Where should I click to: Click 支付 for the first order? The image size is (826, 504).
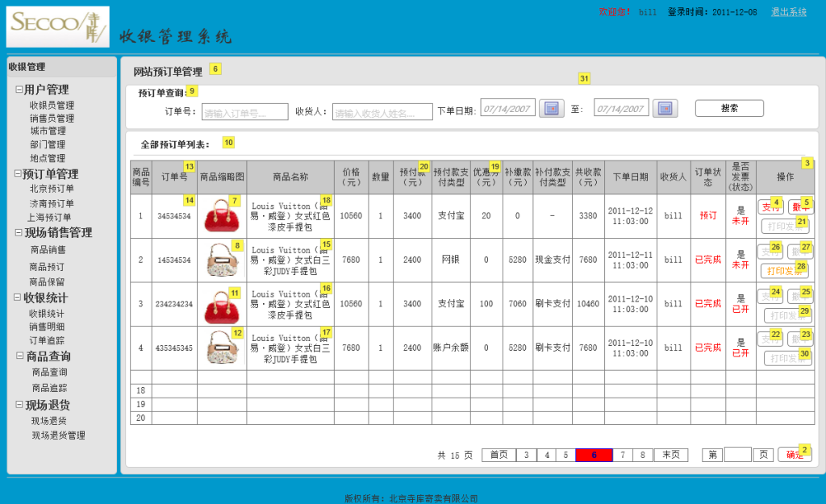coord(772,206)
